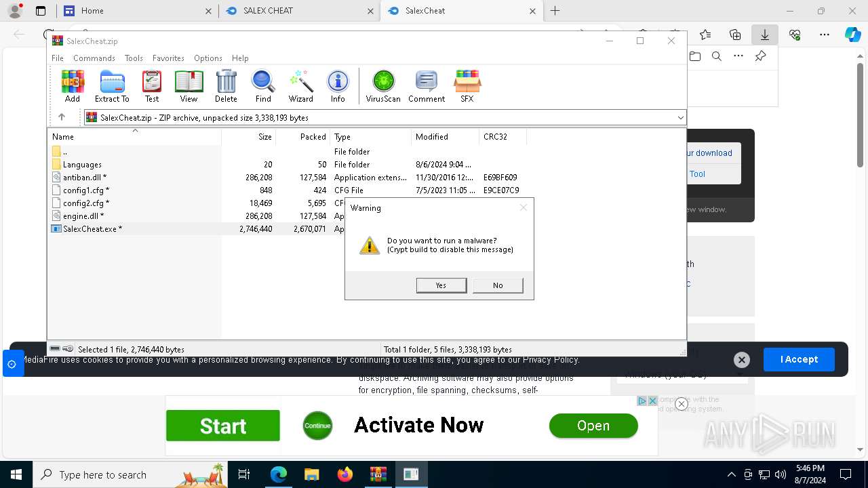The width and height of the screenshot is (868, 488).
Task: Click the Extract To toolbar icon
Action: (x=112, y=86)
